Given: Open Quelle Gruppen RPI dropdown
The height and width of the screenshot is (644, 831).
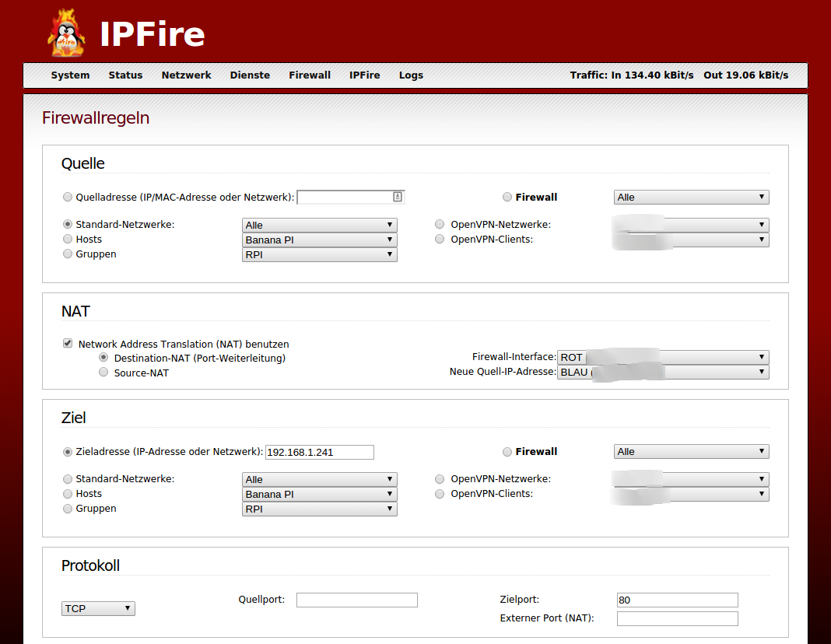Looking at the screenshot, I should point(320,255).
